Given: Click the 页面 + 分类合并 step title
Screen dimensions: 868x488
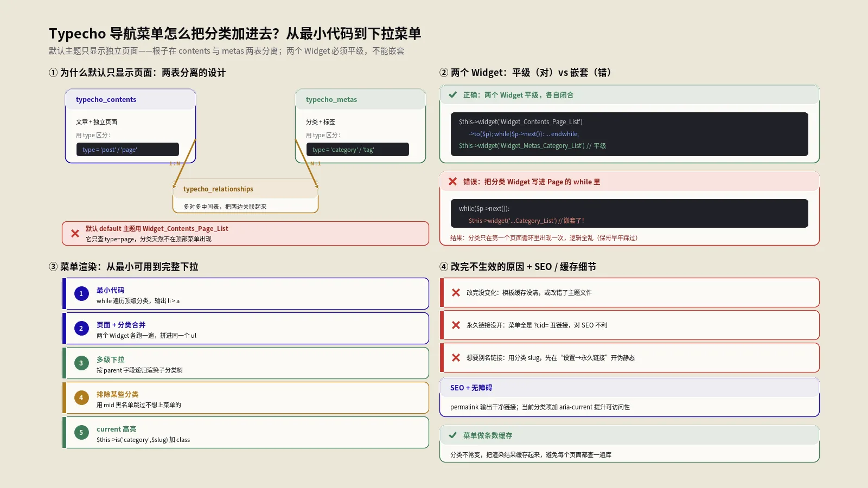Looking at the screenshot, I should pos(121,325).
